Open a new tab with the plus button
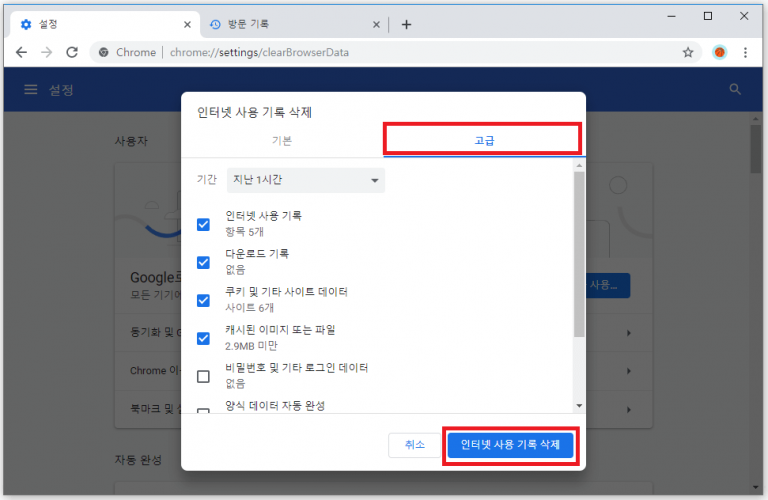 (x=406, y=24)
